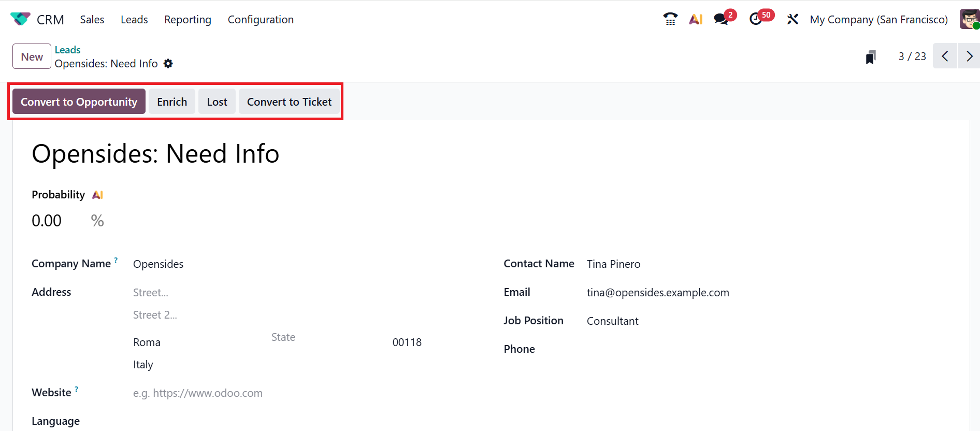The width and height of the screenshot is (980, 431).
Task: Click Convert to Opportunity button
Action: pos(79,102)
